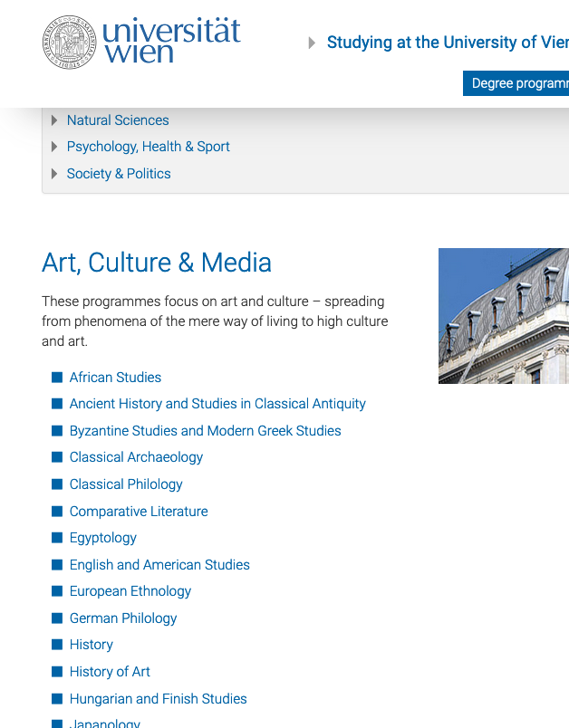
Task: Open the History of Art programme
Action: point(110,672)
